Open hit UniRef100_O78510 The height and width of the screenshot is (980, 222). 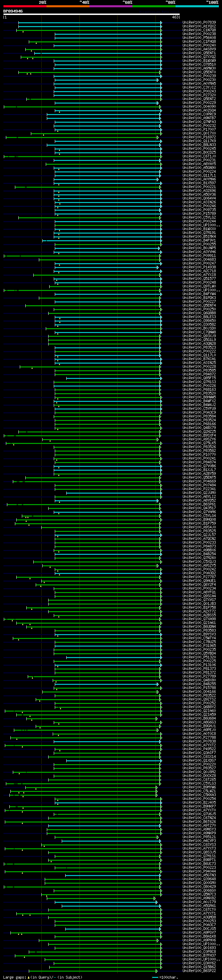pyautogui.click(x=199, y=64)
